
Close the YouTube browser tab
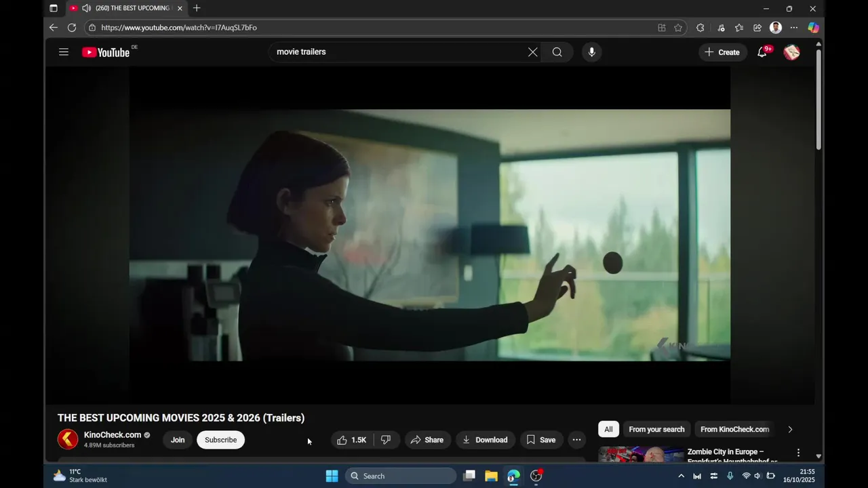coord(180,8)
